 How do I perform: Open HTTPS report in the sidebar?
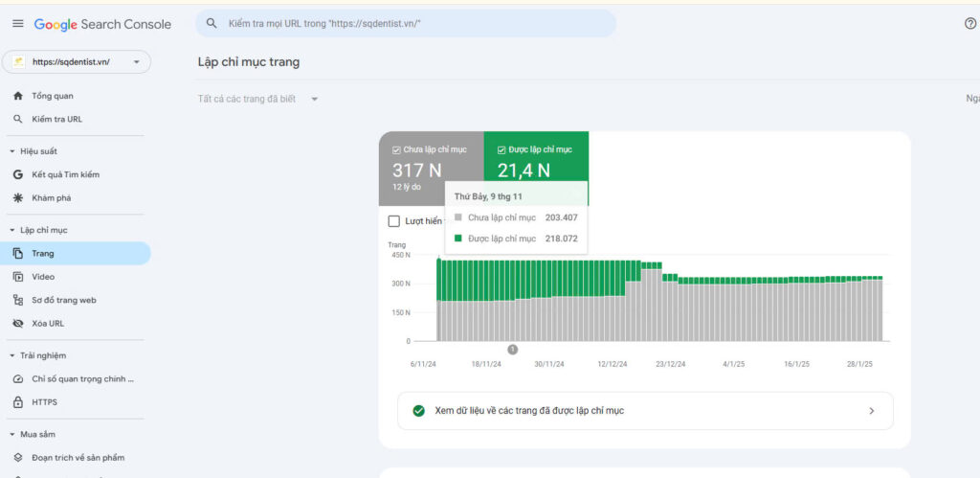pyautogui.click(x=44, y=402)
